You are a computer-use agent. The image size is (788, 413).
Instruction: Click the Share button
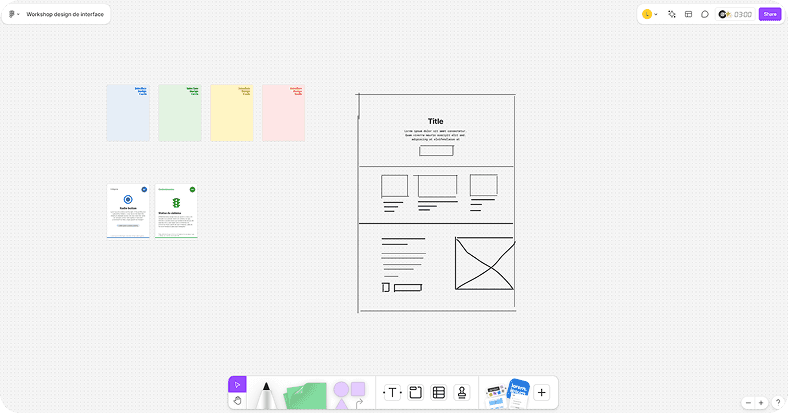click(x=769, y=14)
